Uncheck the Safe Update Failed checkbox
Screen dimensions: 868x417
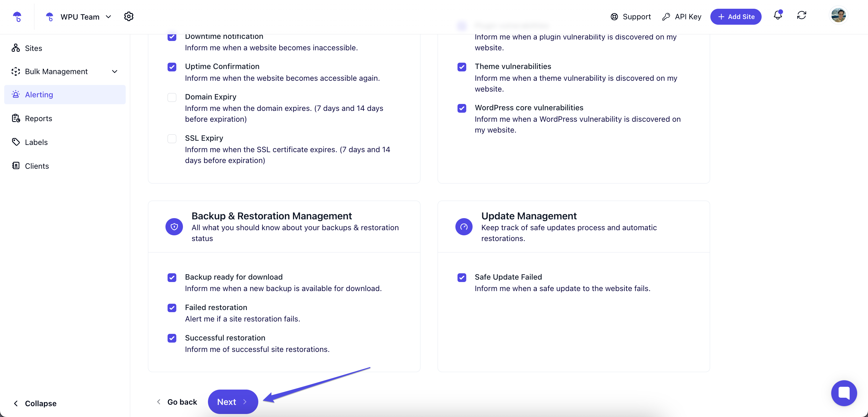click(x=462, y=277)
